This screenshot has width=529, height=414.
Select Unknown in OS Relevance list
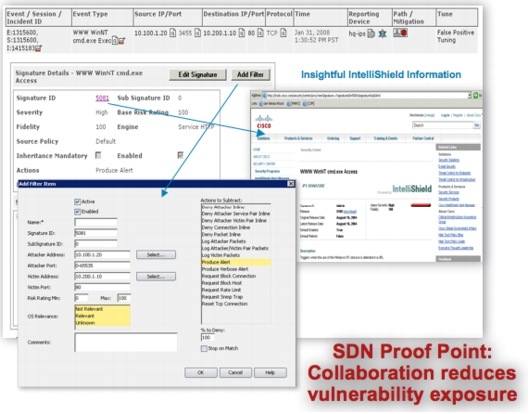[x=102, y=323]
